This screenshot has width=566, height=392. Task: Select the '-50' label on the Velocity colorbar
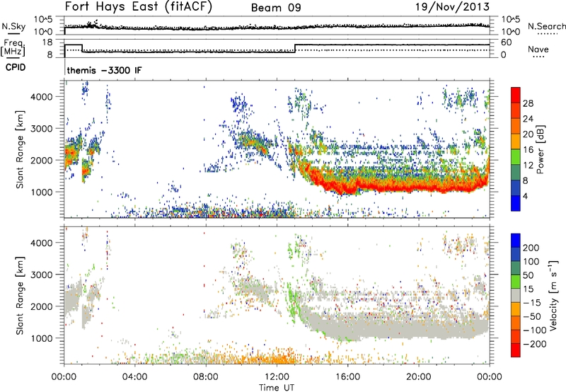532,317
